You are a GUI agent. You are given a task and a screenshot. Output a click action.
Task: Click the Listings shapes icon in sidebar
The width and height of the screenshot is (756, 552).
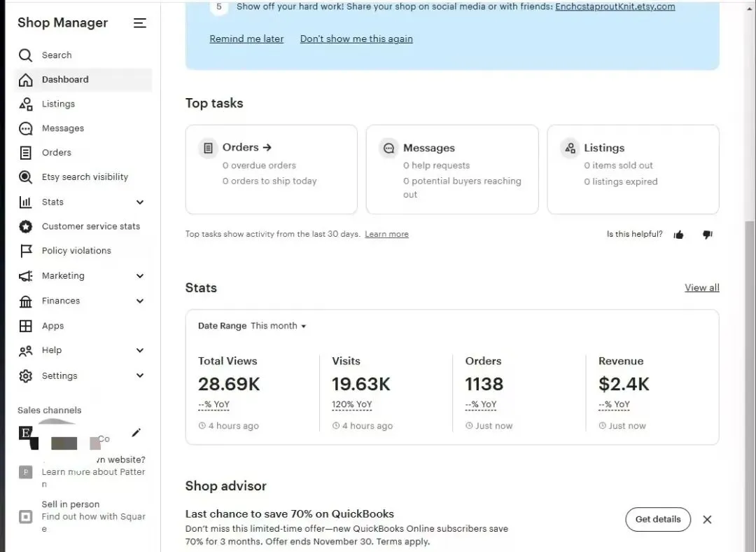pos(26,104)
